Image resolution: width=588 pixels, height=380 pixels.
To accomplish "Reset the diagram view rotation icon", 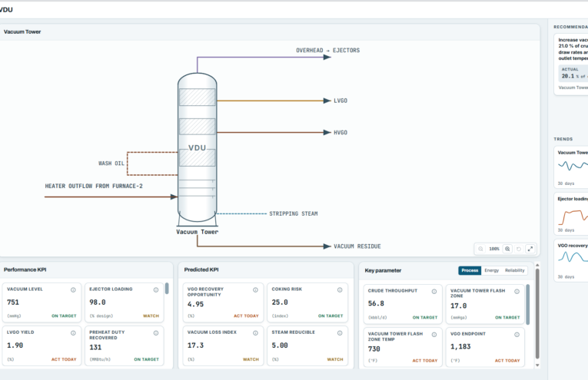I will (x=519, y=249).
